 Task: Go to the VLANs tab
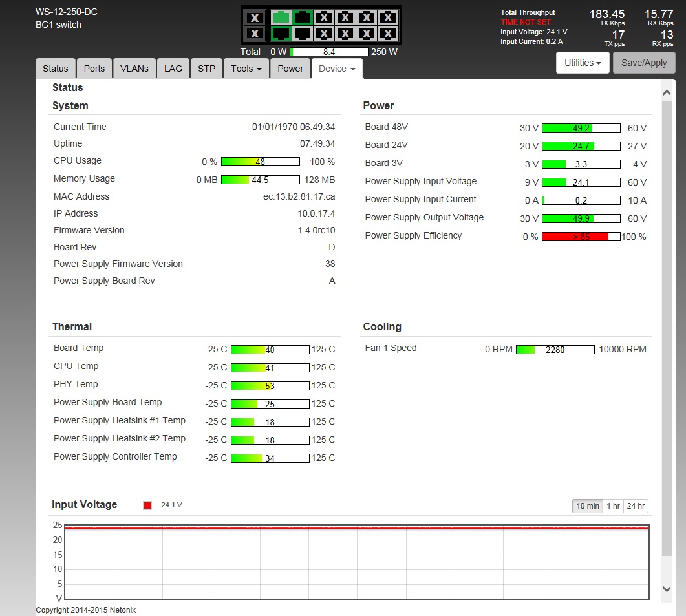click(x=134, y=69)
